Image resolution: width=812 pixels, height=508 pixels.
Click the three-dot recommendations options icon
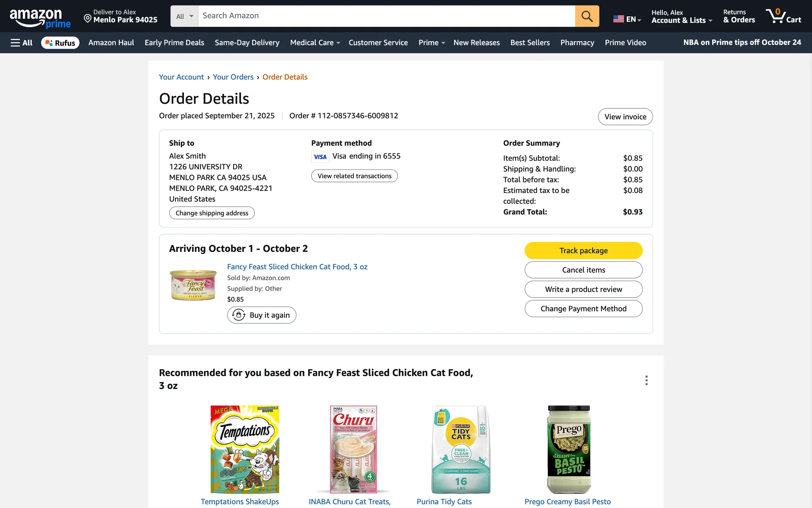click(x=646, y=380)
